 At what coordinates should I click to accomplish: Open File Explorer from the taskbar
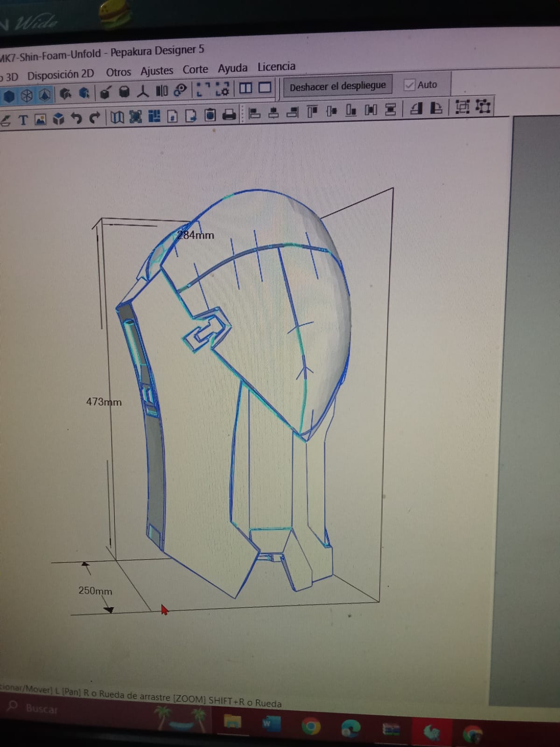point(233,722)
